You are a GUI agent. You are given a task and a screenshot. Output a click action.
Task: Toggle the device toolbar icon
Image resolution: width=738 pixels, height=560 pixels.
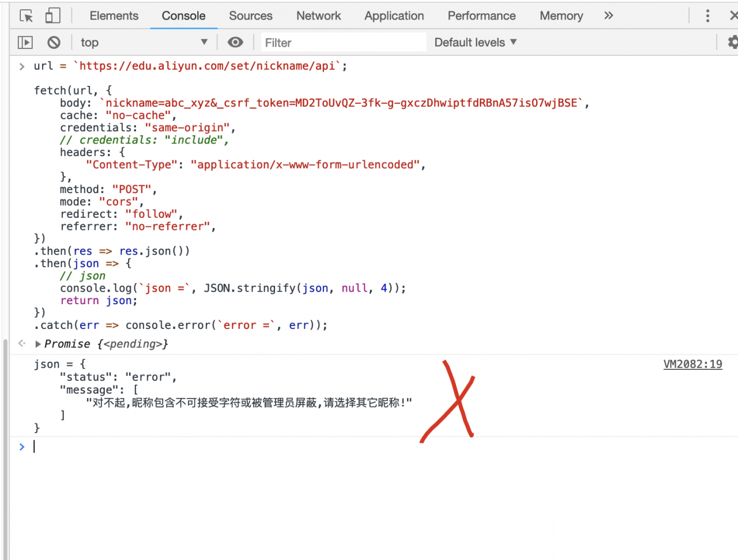point(52,16)
